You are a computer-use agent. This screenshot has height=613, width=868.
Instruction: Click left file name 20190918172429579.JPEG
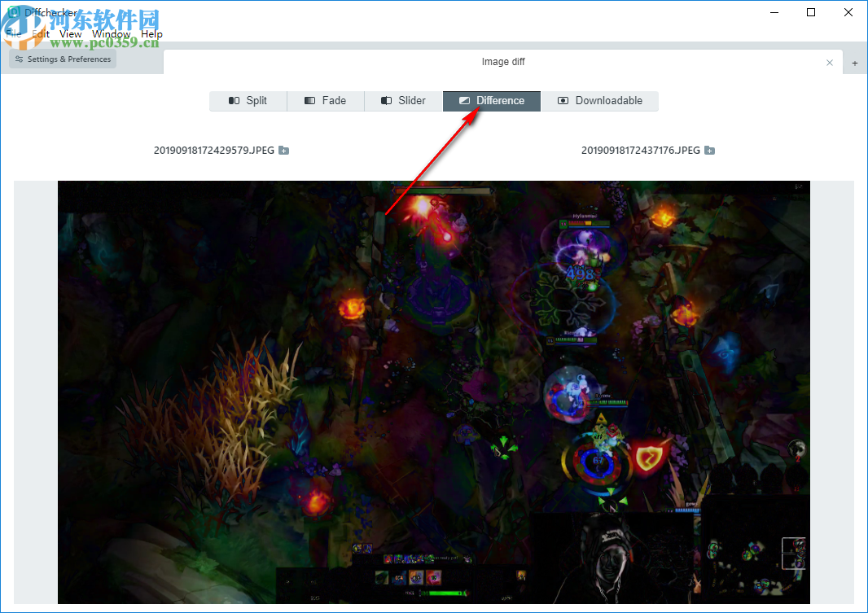pyautogui.click(x=213, y=151)
